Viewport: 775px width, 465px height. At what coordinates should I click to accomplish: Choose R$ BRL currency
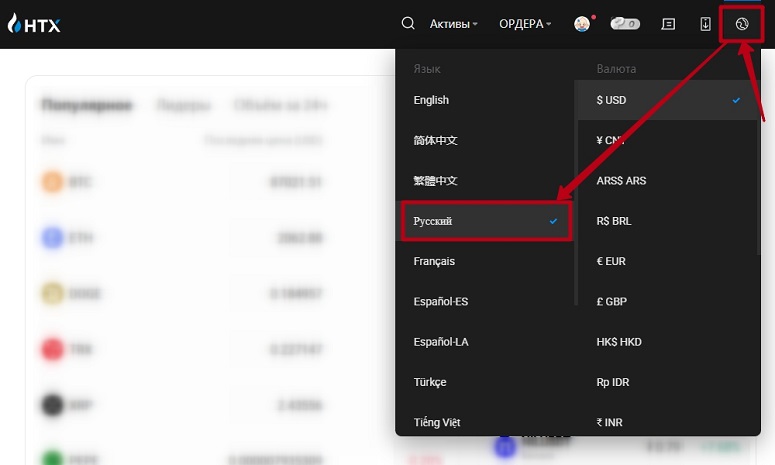pos(667,221)
